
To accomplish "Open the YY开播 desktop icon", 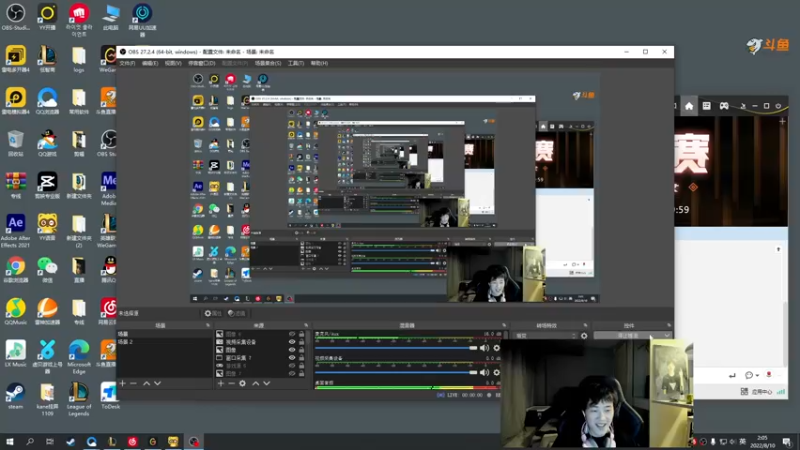I will (x=47, y=17).
